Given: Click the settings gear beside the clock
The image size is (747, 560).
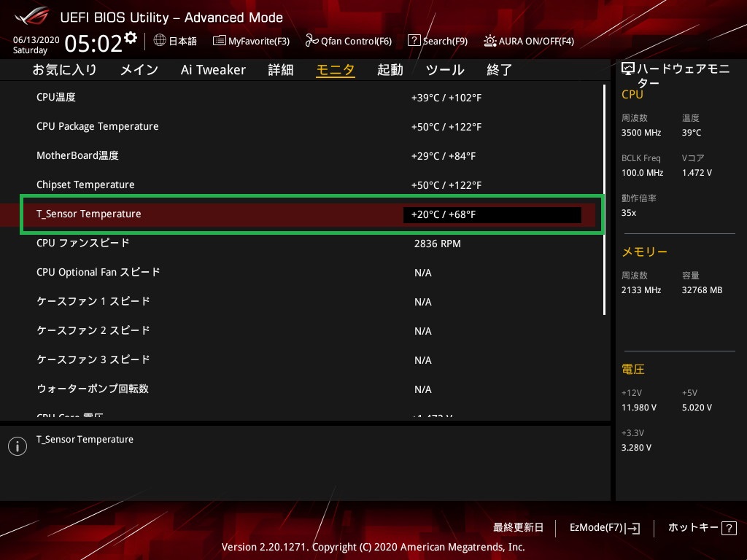Looking at the screenshot, I should click(131, 38).
